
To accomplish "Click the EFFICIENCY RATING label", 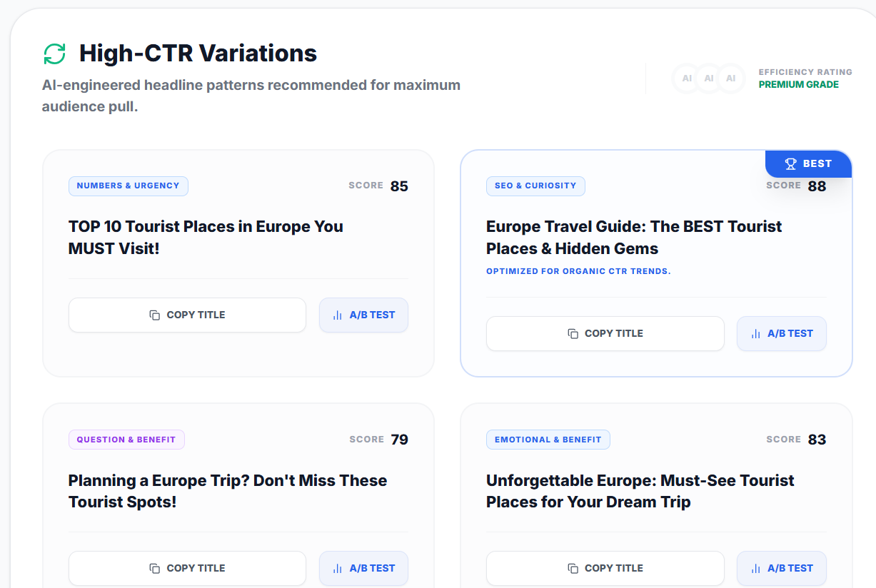I will 805,72.
